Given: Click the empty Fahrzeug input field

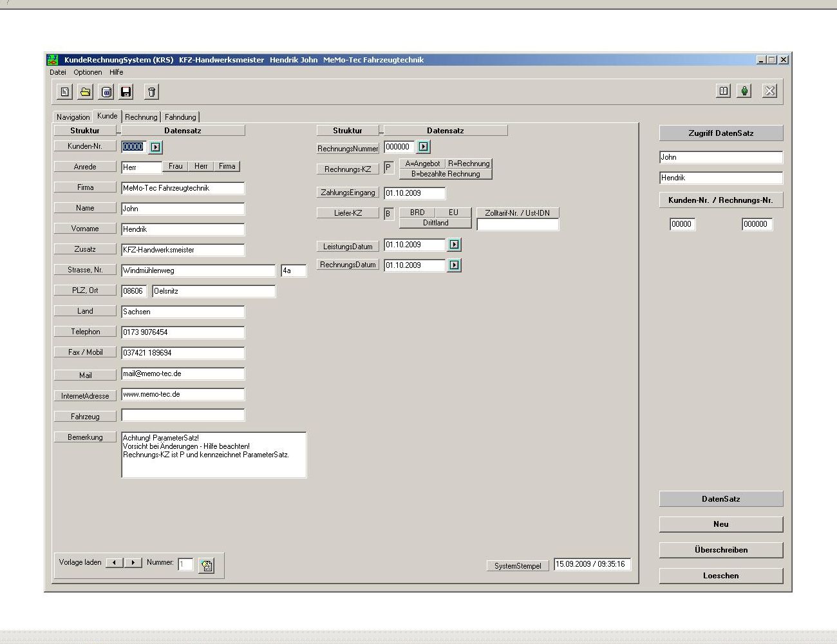Looking at the screenshot, I should coord(183,415).
